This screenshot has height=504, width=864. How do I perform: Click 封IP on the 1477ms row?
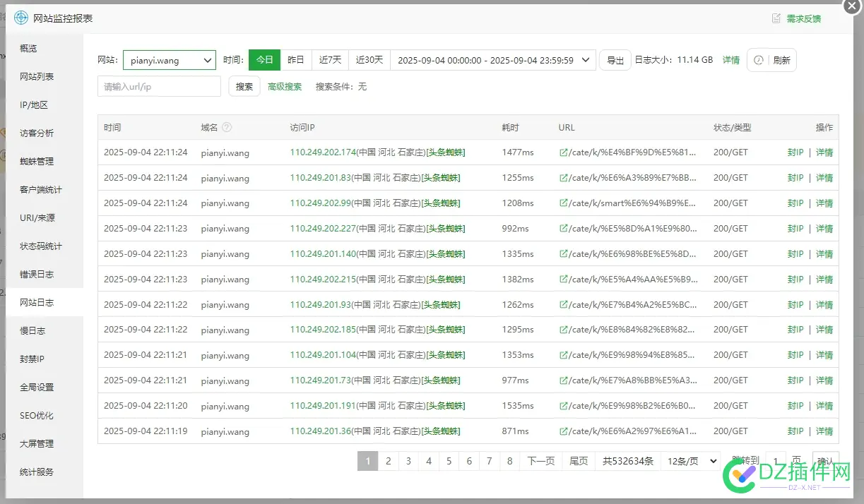click(x=795, y=152)
